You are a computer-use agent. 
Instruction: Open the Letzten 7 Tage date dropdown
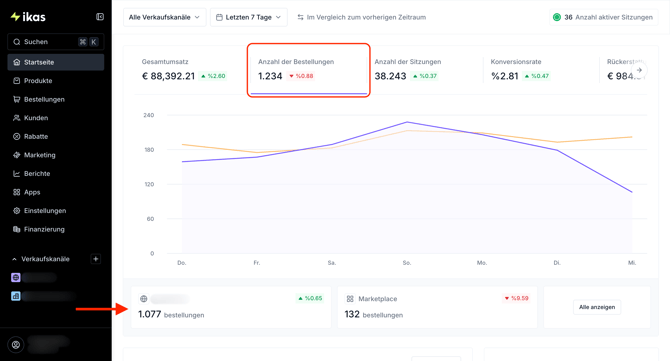(248, 18)
